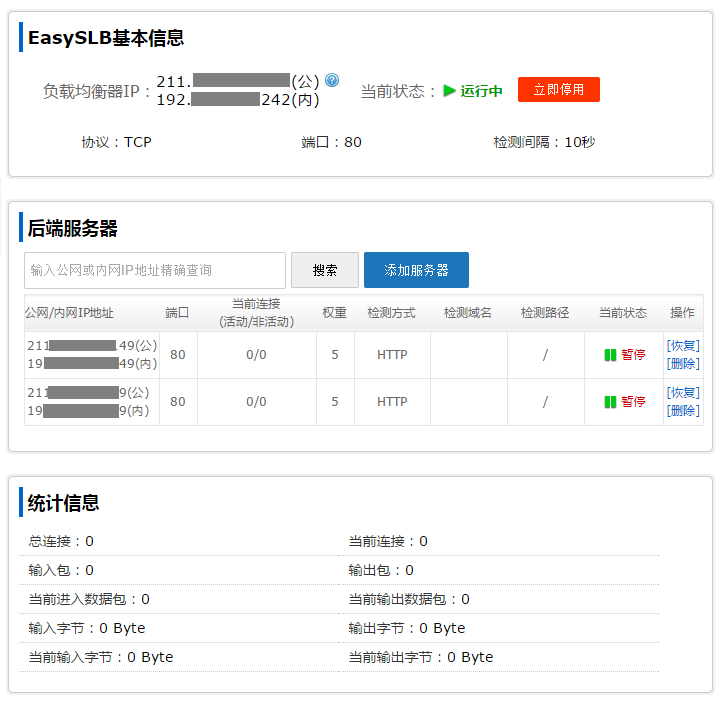Open the 添加服务器 dialog
This screenshot has width=722, height=706.
pyautogui.click(x=416, y=270)
